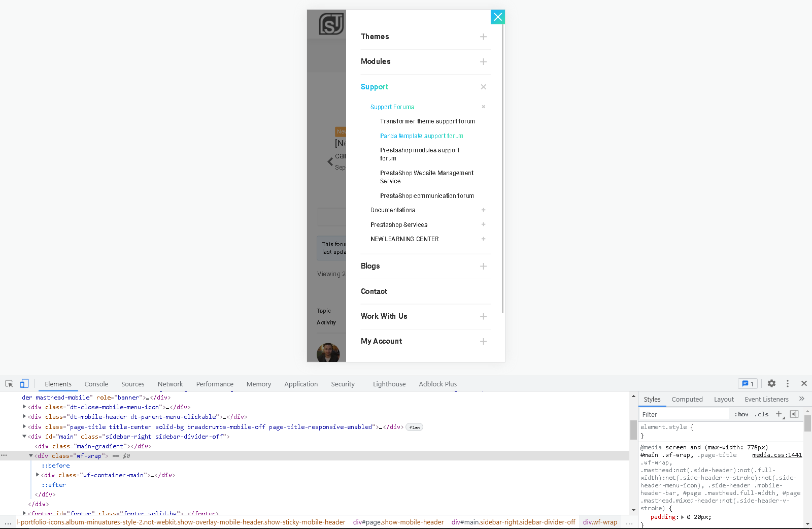This screenshot has height=529, width=812.
Task: Click the user avatar thumbnail
Action: point(328,352)
